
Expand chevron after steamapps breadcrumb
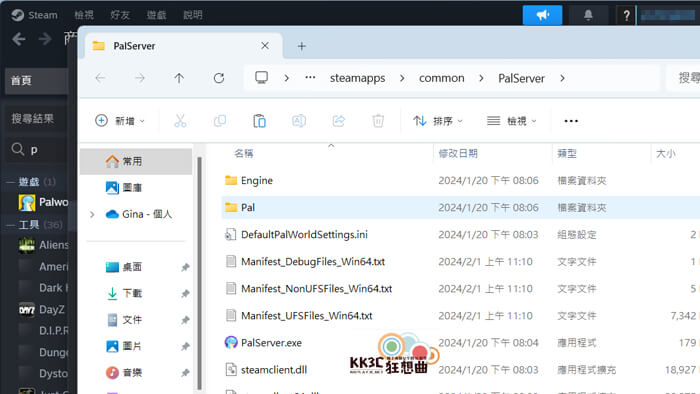click(x=402, y=78)
